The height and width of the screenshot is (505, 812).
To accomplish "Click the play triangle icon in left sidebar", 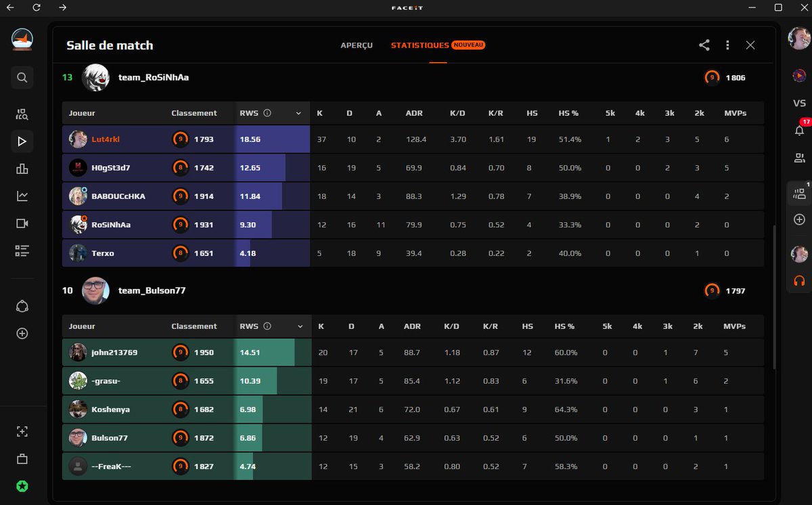I will (x=22, y=141).
